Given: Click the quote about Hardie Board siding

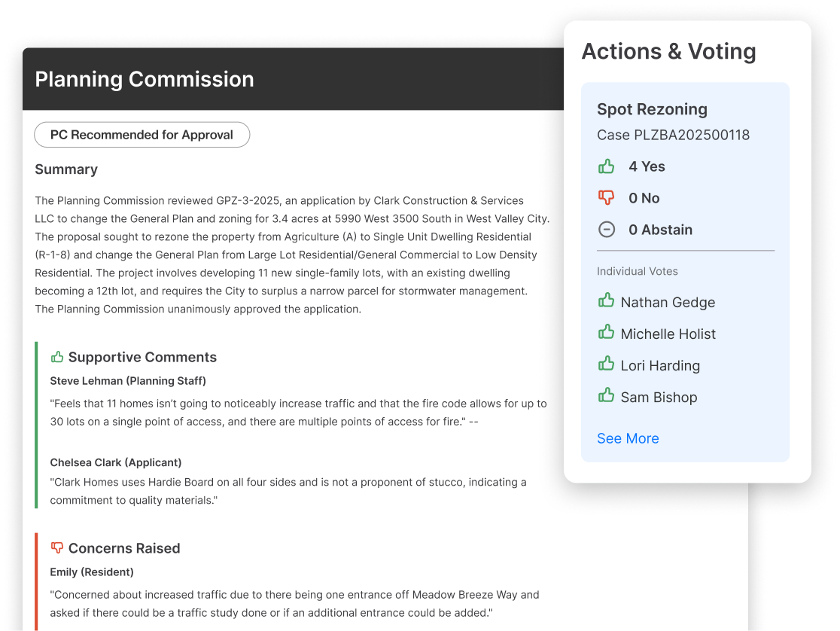Looking at the screenshot, I should [288, 491].
